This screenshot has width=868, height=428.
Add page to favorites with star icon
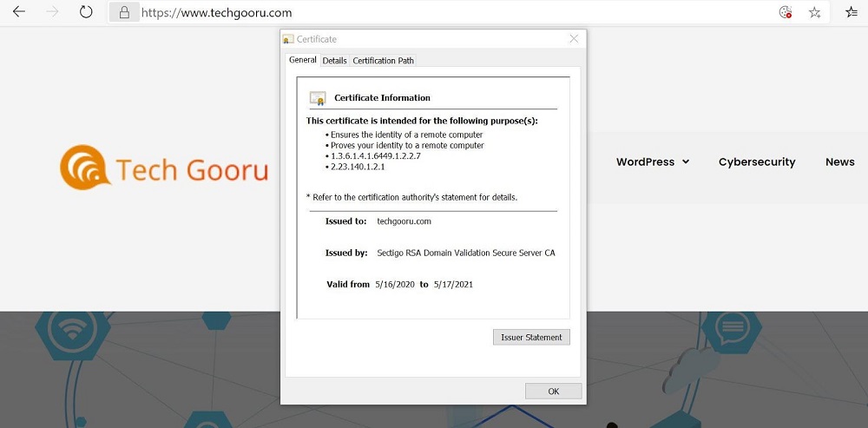[814, 12]
